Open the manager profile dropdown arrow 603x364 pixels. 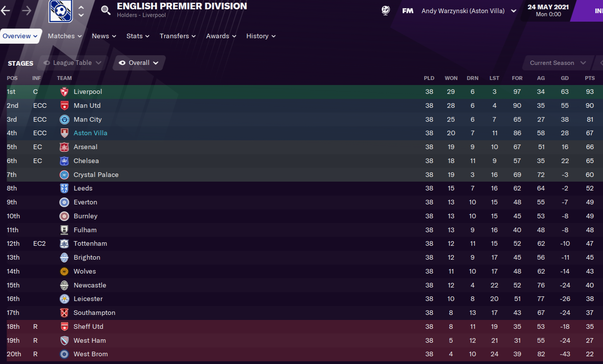click(x=514, y=11)
